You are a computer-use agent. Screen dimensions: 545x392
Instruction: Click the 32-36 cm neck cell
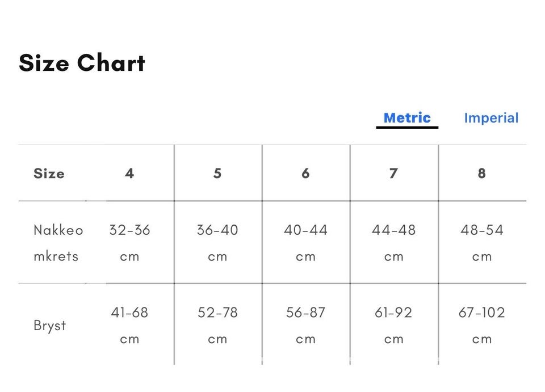click(129, 243)
